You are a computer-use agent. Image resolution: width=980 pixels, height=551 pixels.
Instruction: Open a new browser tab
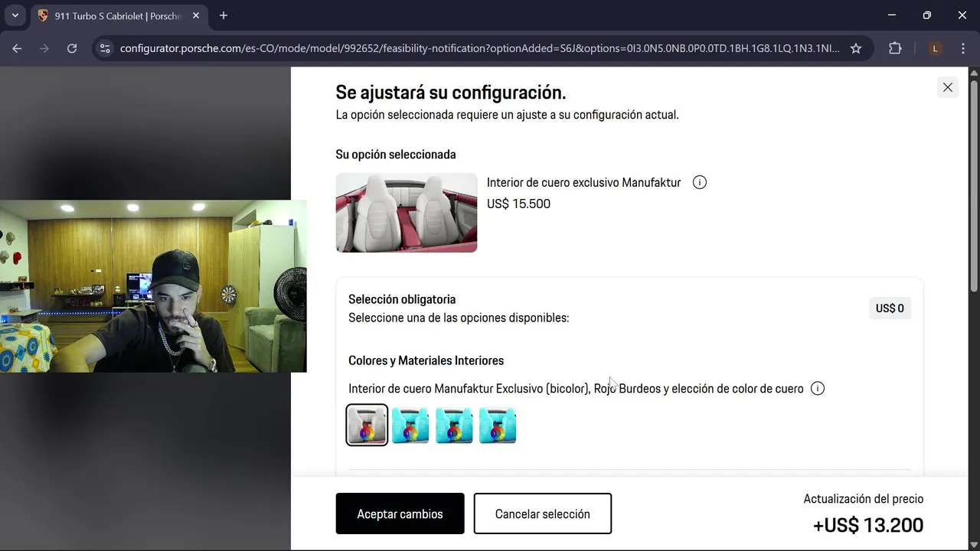coord(224,15)
